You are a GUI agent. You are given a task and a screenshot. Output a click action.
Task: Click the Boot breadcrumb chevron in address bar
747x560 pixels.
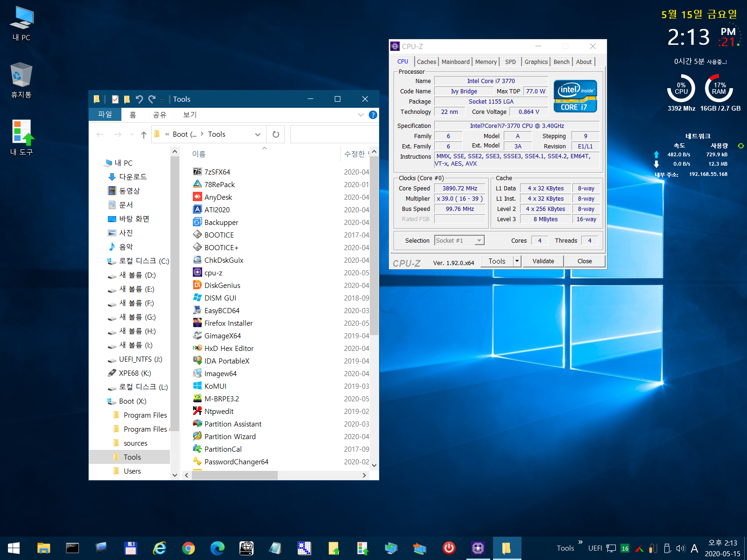pos(202,134)
